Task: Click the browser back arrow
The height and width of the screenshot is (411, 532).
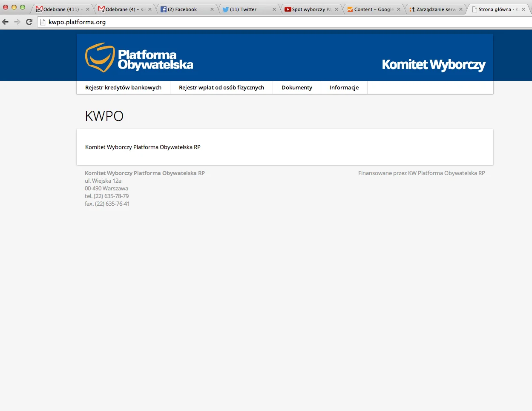Action: (x=6, y=22)
